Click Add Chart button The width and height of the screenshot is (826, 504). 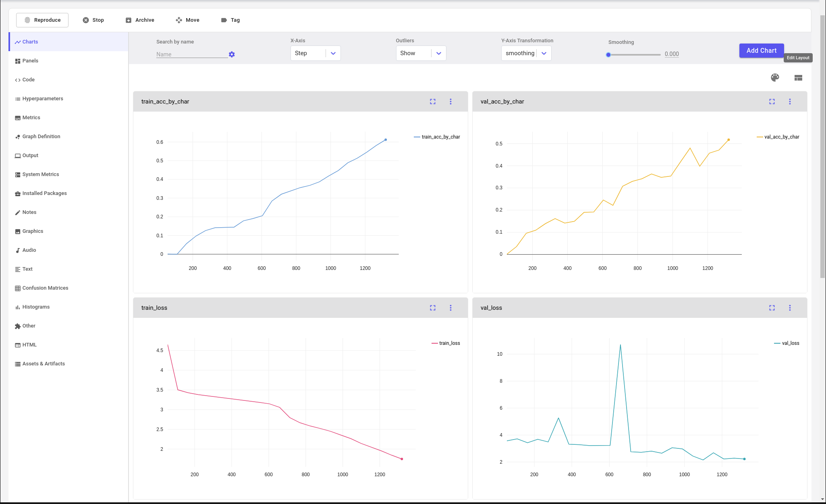tap(762, 50)
